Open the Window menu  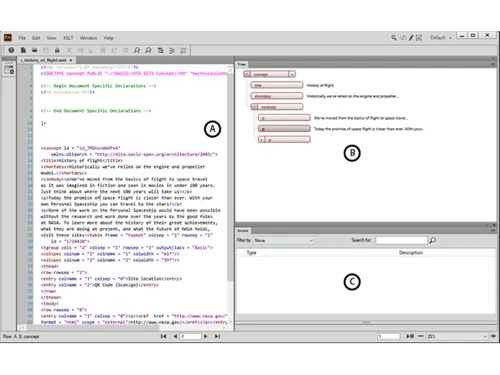pos(88,38)
